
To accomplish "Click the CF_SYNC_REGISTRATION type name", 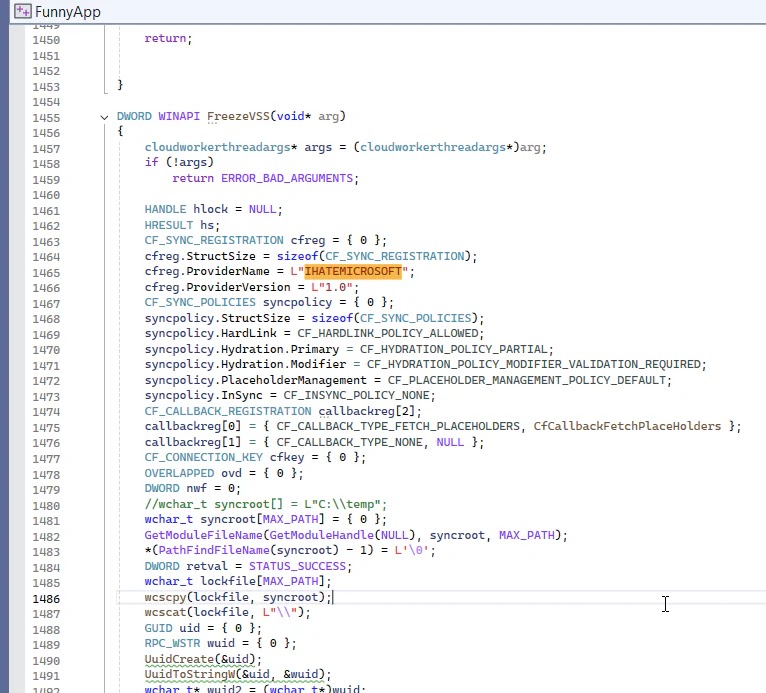I will 214,240.
